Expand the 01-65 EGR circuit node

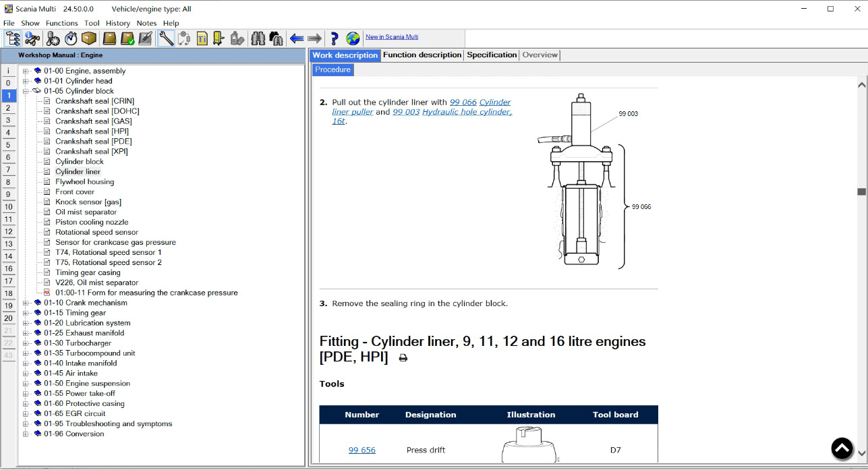point(26,413)
